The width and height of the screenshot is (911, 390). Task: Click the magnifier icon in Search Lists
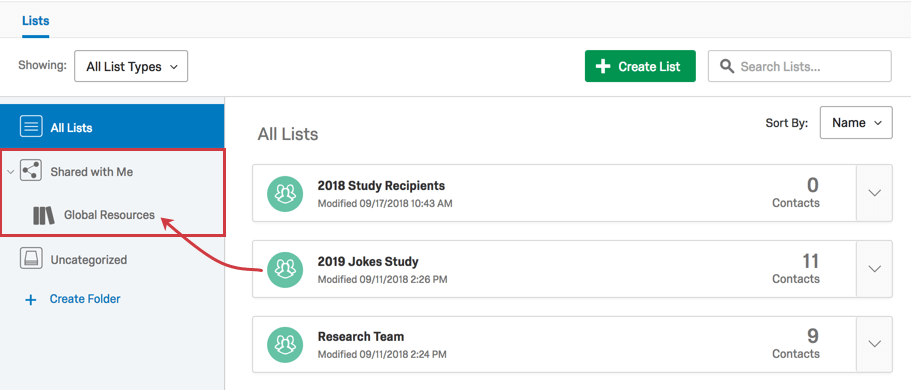(726, 66)
